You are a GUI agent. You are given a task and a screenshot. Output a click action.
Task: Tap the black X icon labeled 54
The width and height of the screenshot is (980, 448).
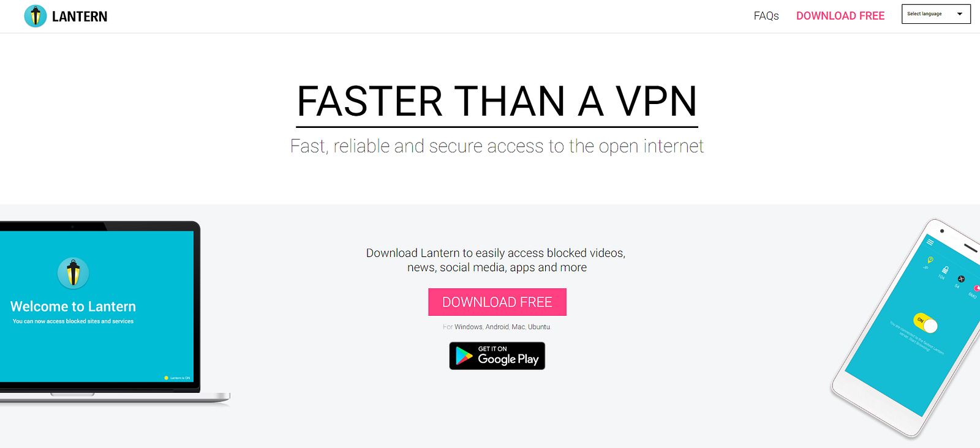coord(961,279)
